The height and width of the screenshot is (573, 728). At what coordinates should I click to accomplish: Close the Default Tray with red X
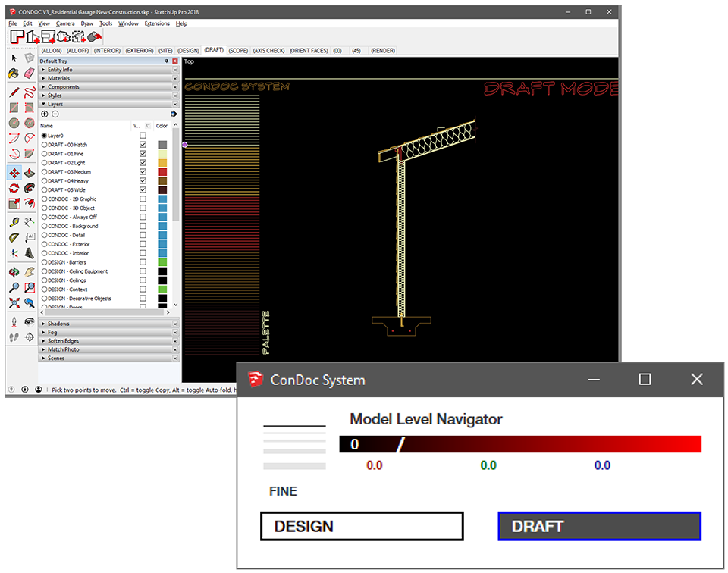175,61
